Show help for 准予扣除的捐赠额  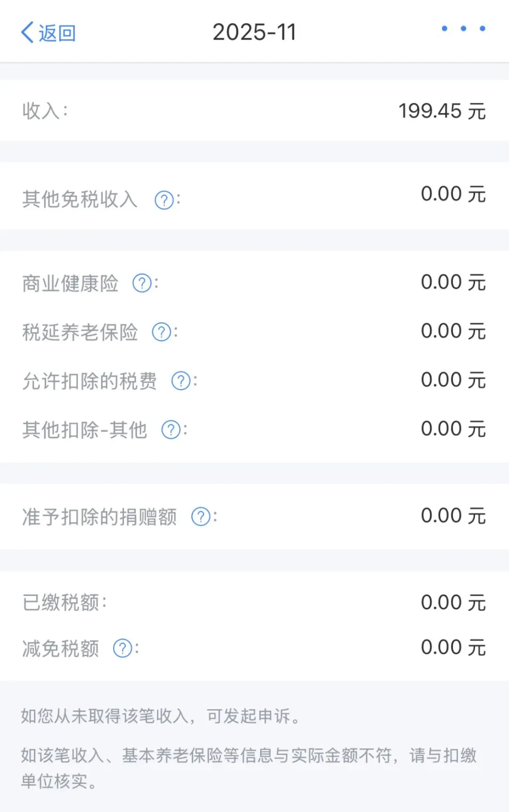click(201, 517)
